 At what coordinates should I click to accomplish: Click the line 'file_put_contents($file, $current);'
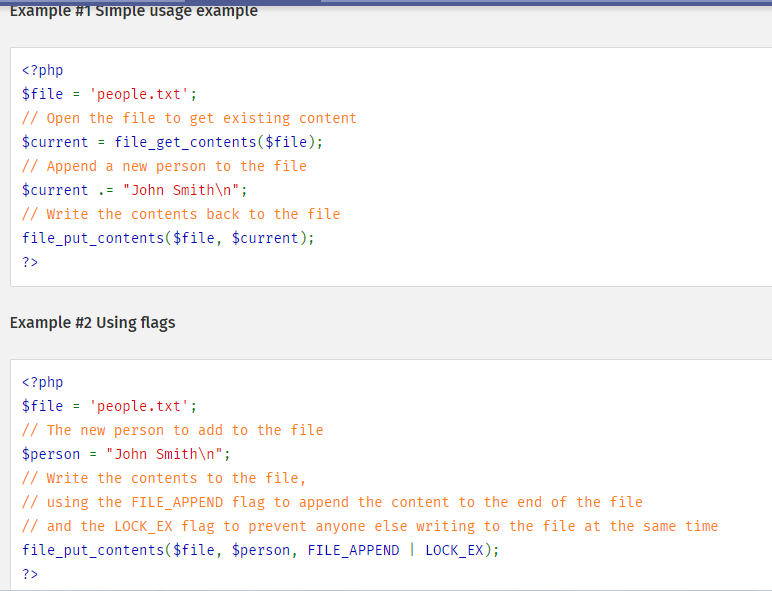pos(168,238)
